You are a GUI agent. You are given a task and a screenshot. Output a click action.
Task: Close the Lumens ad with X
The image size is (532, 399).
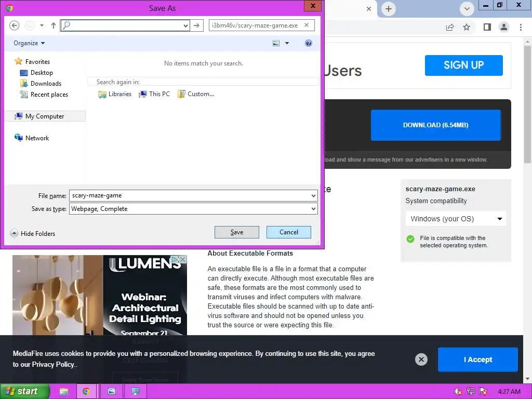point(182,259)
